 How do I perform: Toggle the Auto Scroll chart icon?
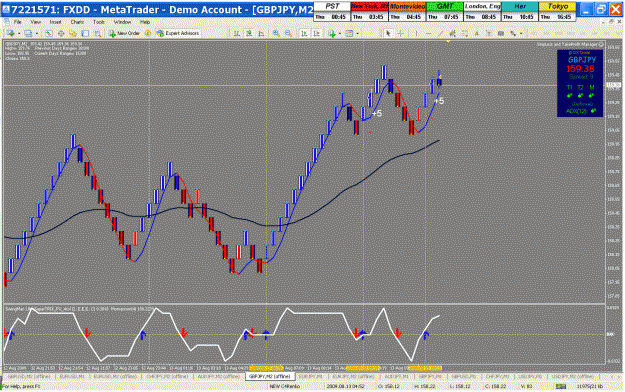(x=304, y=34)
